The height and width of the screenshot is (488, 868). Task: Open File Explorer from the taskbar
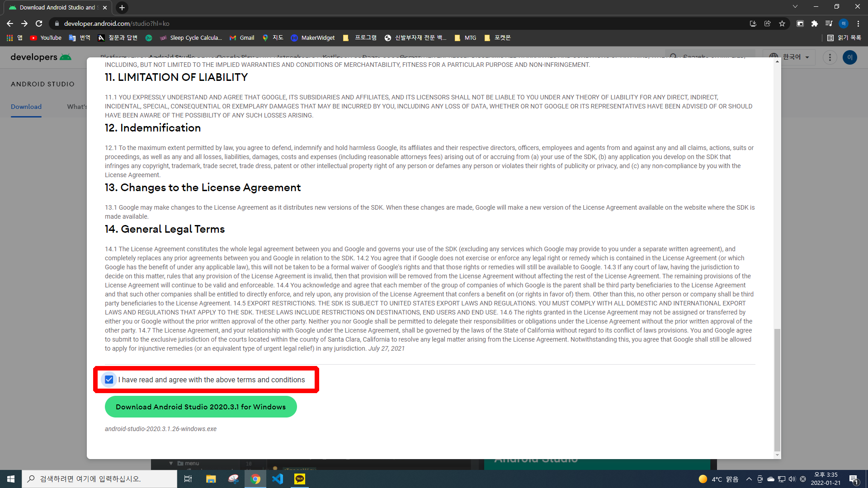[x=211, y=479]
